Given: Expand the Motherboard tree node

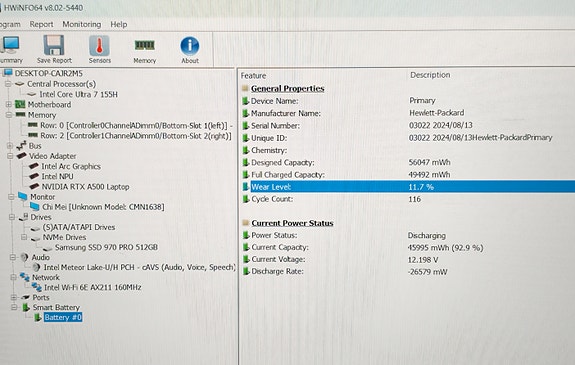Looking at the screenshot, I should (8, 105).
